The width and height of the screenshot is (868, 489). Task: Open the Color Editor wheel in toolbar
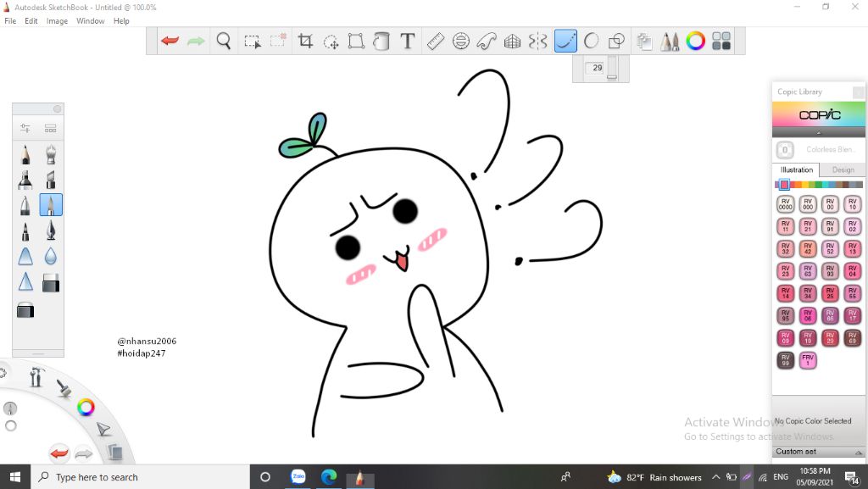pos(695,41)
